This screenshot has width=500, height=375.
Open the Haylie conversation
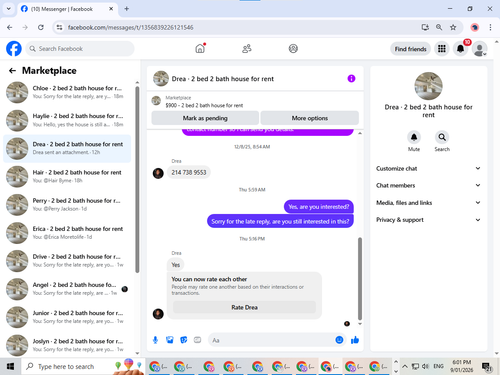click(67, 120)
